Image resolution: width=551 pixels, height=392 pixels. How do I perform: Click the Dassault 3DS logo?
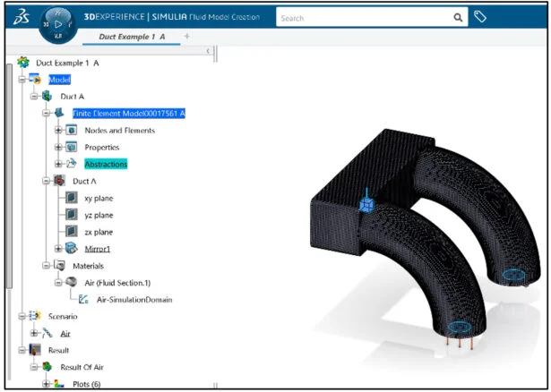(x=16, y=19)
